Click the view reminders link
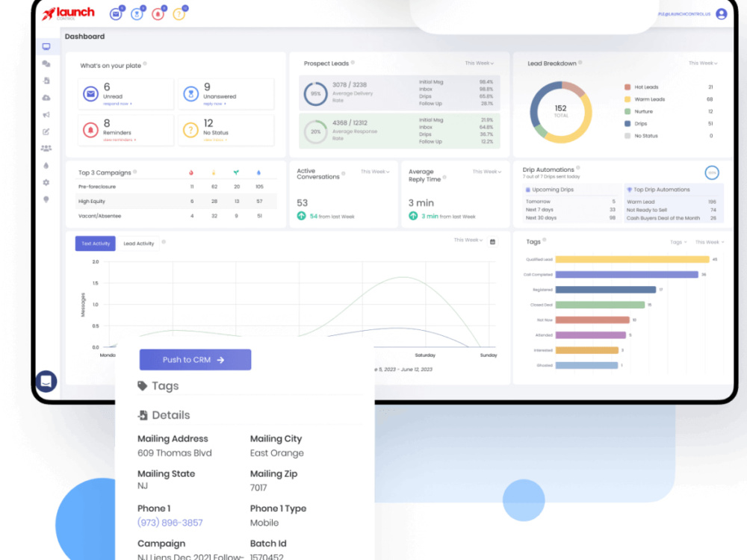Viewport: 747px width, 560px height. pyautogui.click(x=119, y=140)
